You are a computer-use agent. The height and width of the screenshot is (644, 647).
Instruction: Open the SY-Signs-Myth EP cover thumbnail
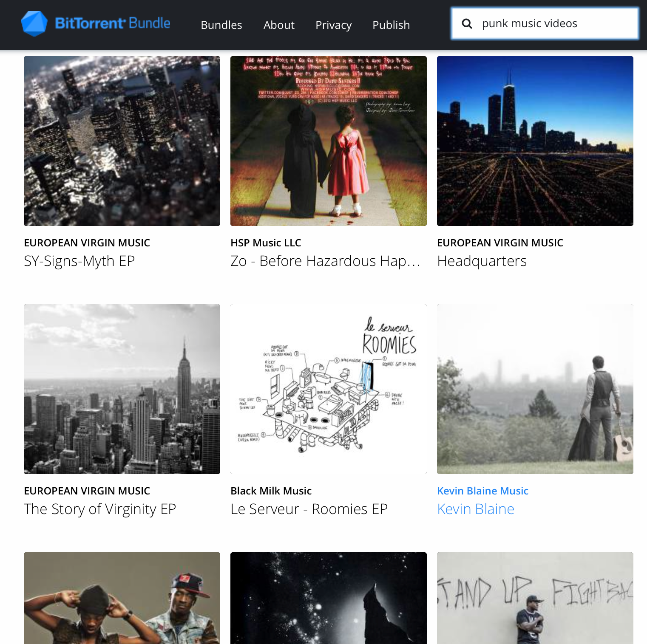coord(122,141)
